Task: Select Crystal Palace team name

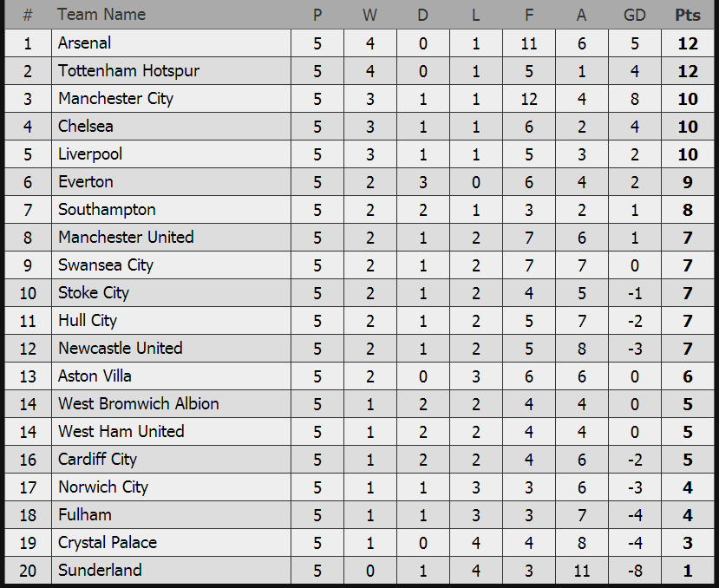Action: pyautogui.click(x=108, y=543)
